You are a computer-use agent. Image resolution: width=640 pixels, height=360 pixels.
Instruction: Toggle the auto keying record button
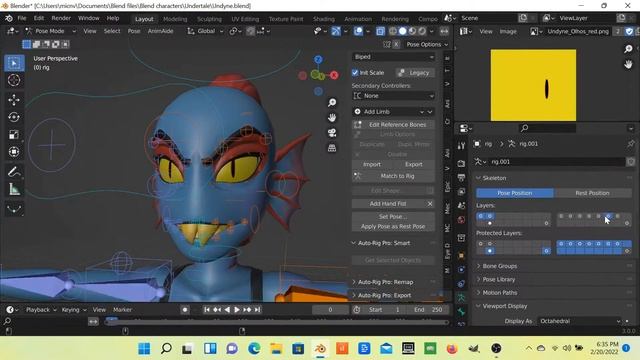click(x=185, y=310)
